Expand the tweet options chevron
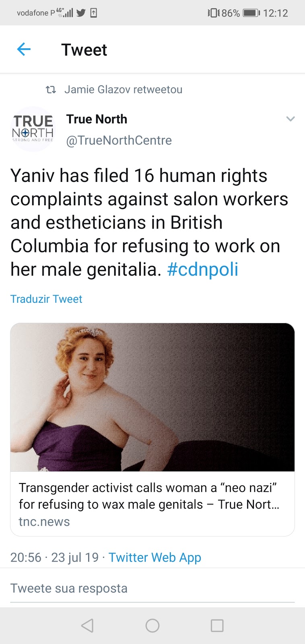 (x=291, y=119)
